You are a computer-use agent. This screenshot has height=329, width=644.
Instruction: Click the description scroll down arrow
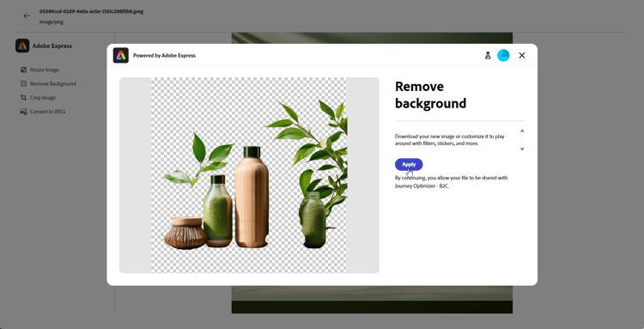click(x=522, y=149)
